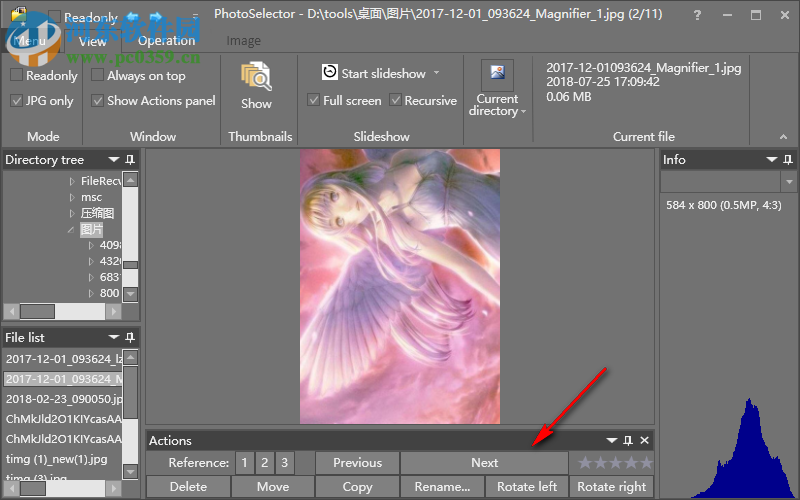The image size is (800, 500).
Task: Click the Copy button
Action: (357, 487)
